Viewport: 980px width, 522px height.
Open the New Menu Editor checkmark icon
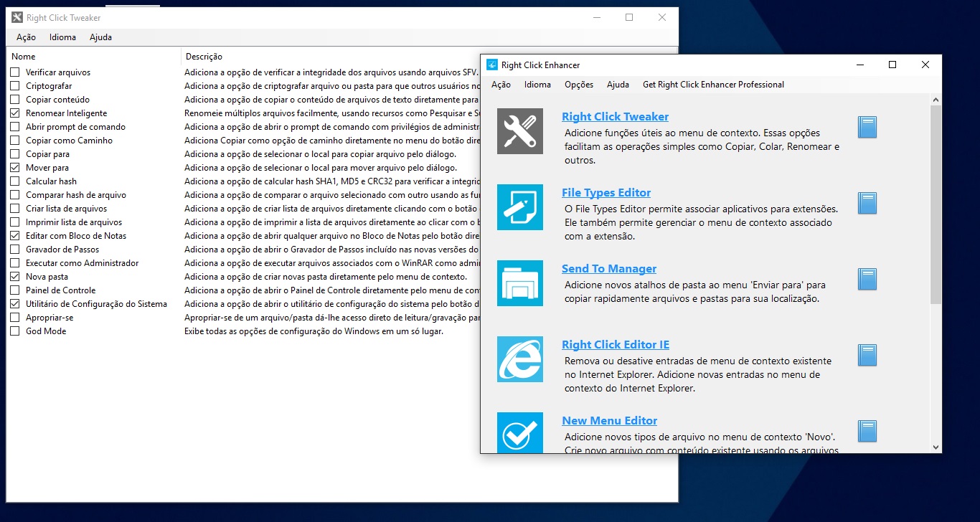coord(520,432)
